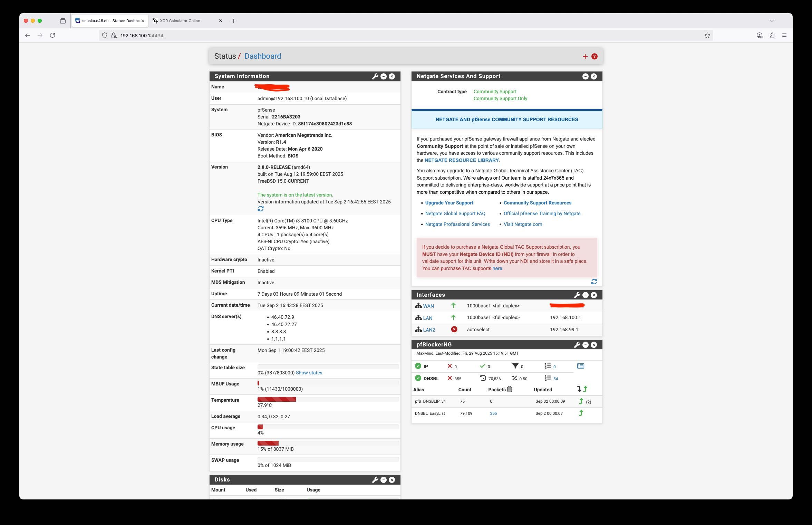This screenshot has height=525, width=812.
Task: Open the browser hamburger application menu
Action: [784, 35]
